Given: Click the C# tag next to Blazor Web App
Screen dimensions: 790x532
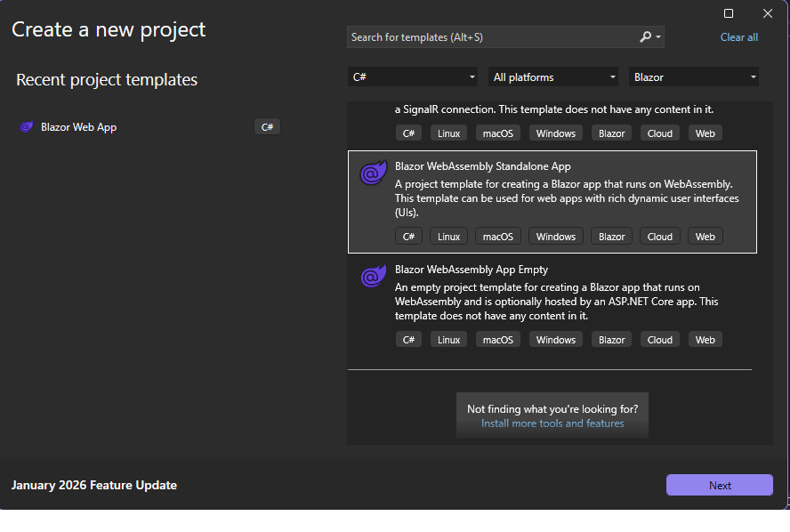Looking at the screenshot, I should click(267, 127).
